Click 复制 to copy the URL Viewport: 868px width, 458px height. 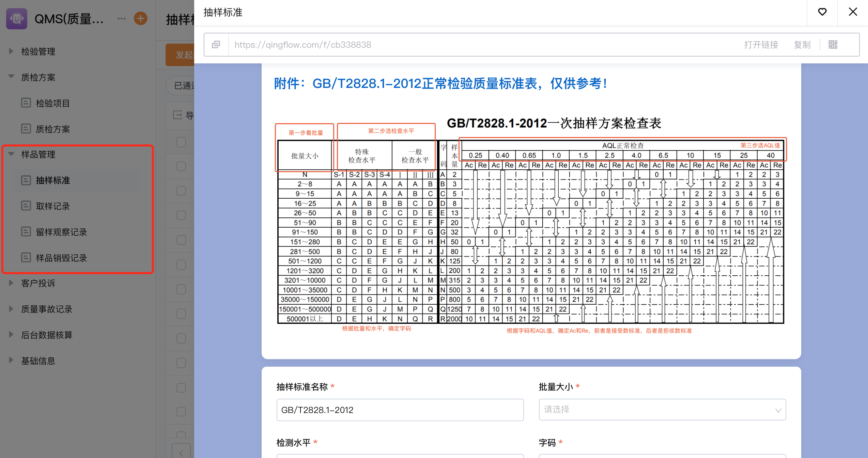802,45
